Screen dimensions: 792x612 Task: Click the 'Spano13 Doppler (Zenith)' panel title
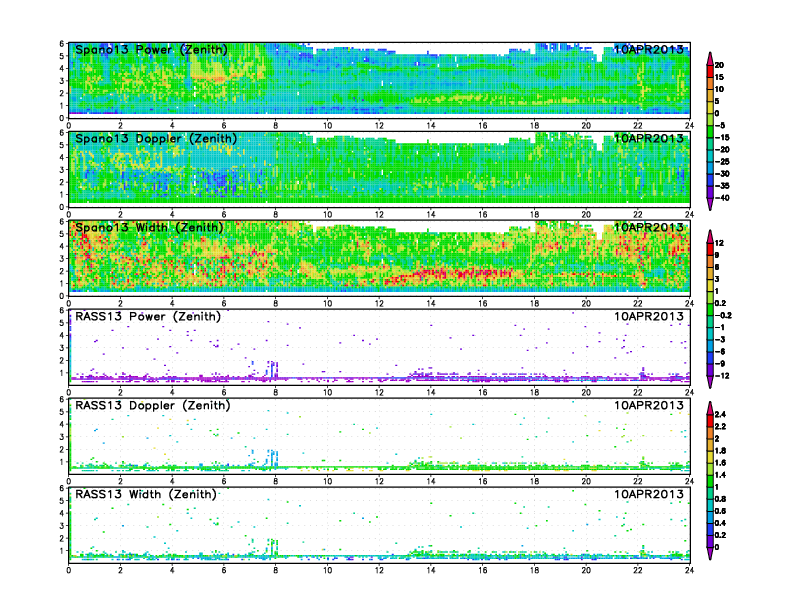[x=156, y=139]
